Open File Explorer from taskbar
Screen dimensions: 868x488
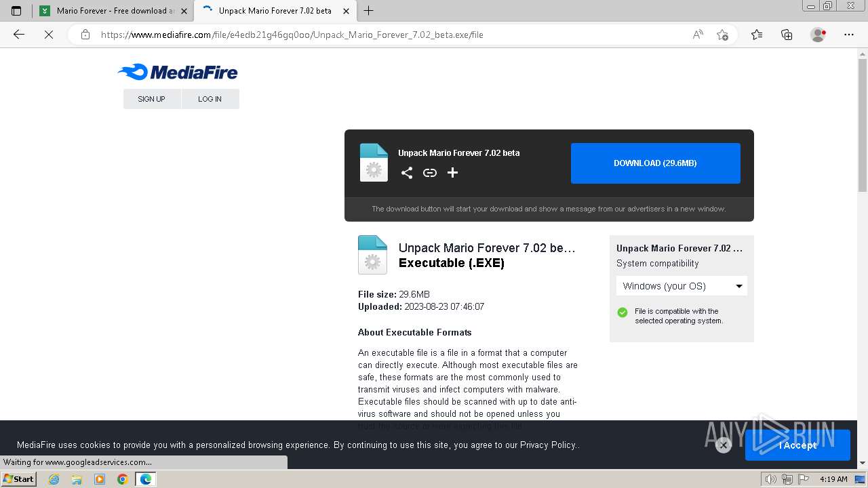tap(77, 479)
